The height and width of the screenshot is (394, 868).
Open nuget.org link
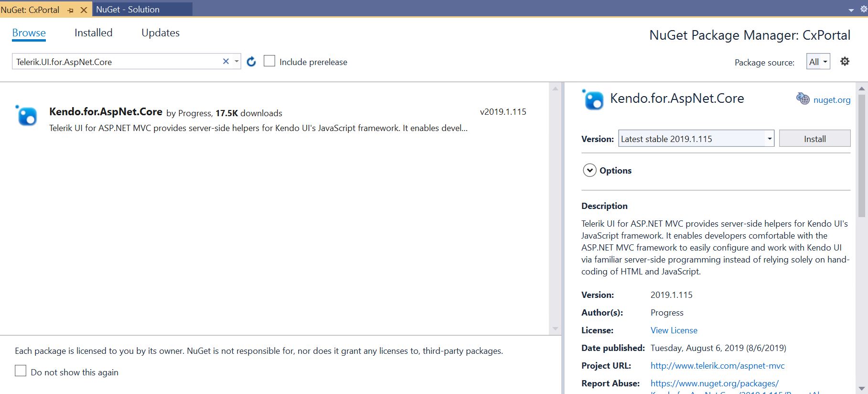(832, 100)
